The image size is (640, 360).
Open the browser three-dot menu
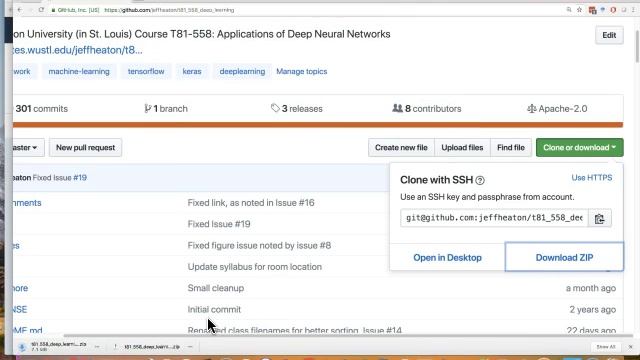(x=633, y=10)
